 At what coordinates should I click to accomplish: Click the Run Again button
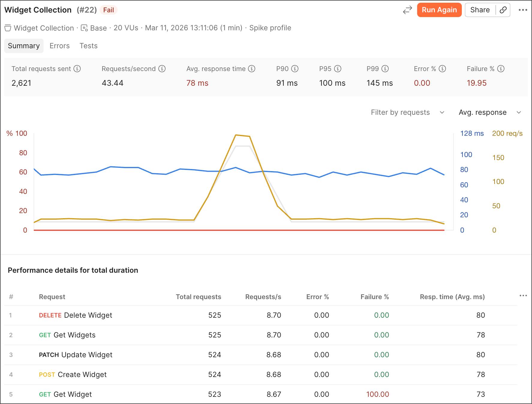coord(439,10)
